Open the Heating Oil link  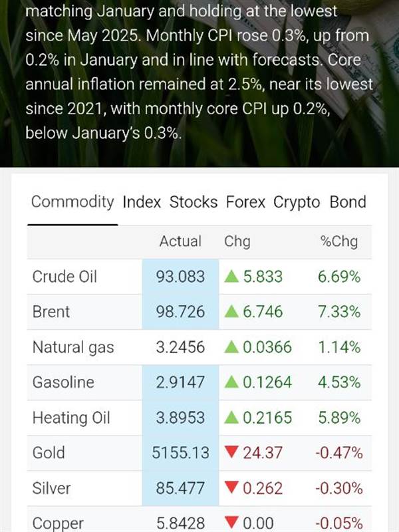point(71,418)
